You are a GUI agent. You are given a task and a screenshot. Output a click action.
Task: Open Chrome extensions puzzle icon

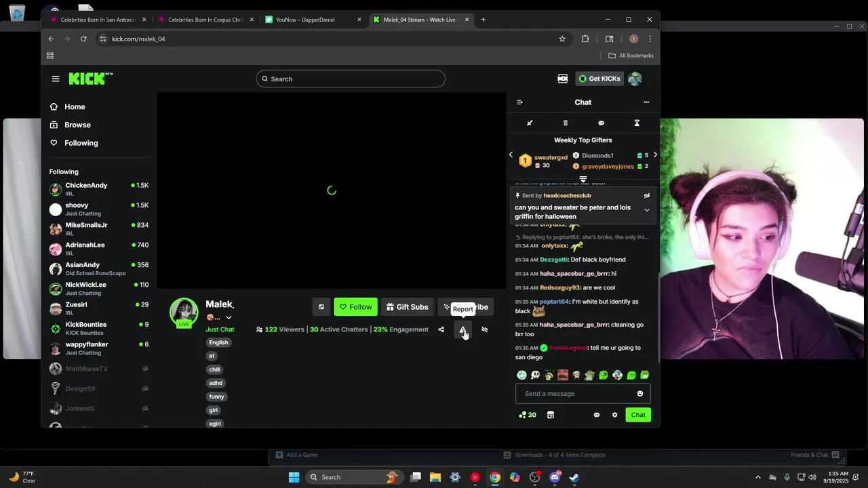pos(585,39)
